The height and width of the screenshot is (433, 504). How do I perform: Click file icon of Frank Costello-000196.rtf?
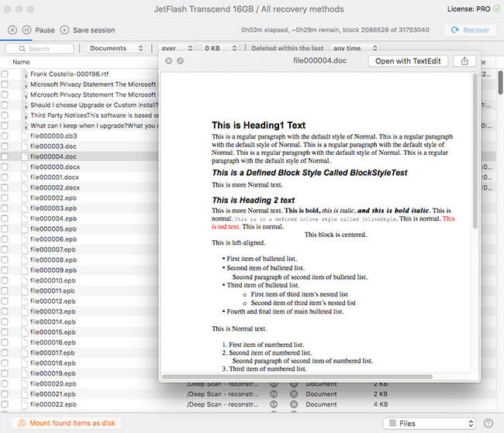coord(25,74)
